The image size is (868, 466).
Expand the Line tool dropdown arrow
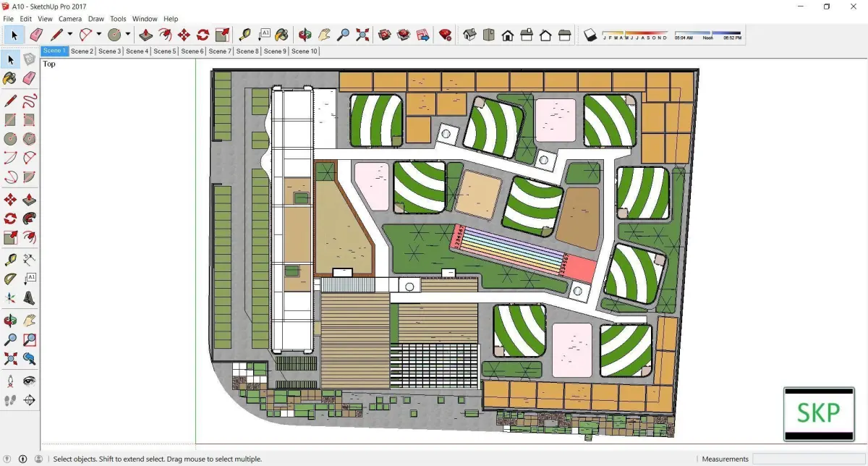tap(70, 35)
